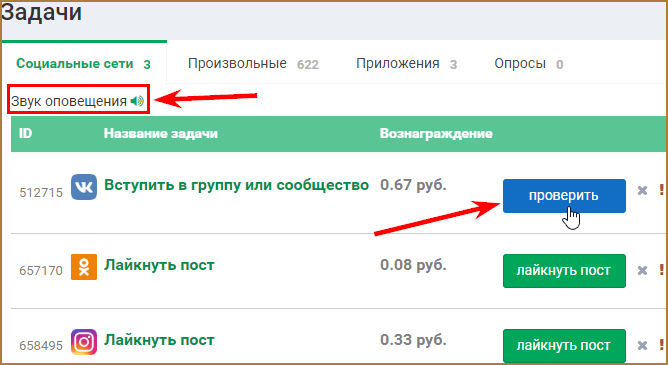Open the Социальные сети tab
This screenshot has height=365, width=668.
coord(84,64)
